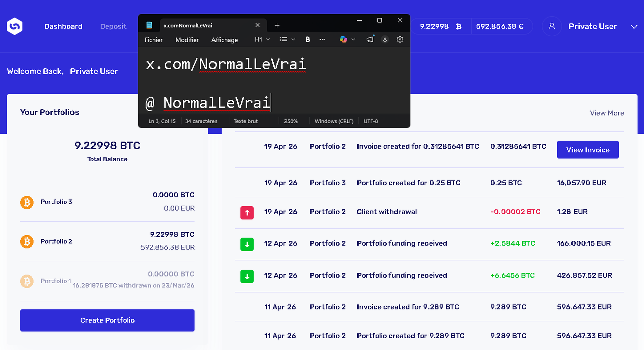This screenshot has width=644, height=350.
Task: Click the +2.5844 BTC amount
Action: point(513,243)
